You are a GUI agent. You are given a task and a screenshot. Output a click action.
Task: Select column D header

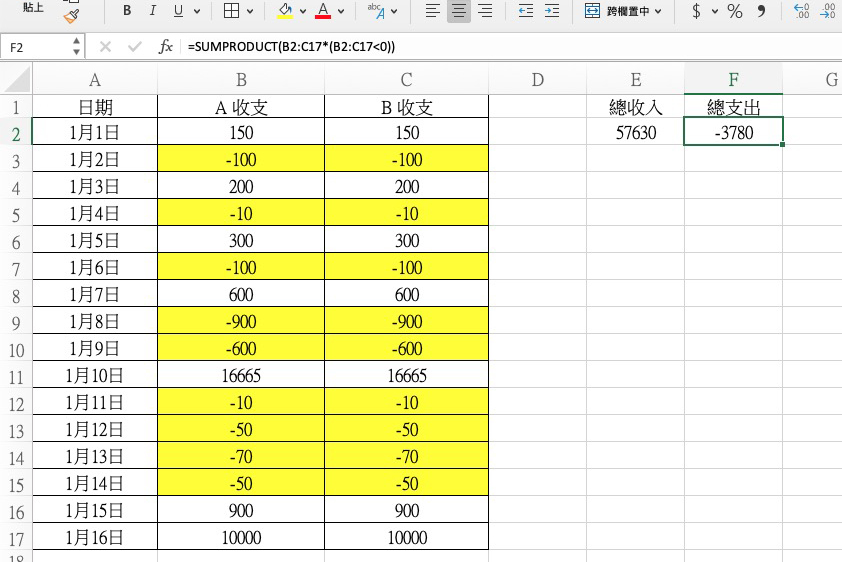(x=538, y=79)
